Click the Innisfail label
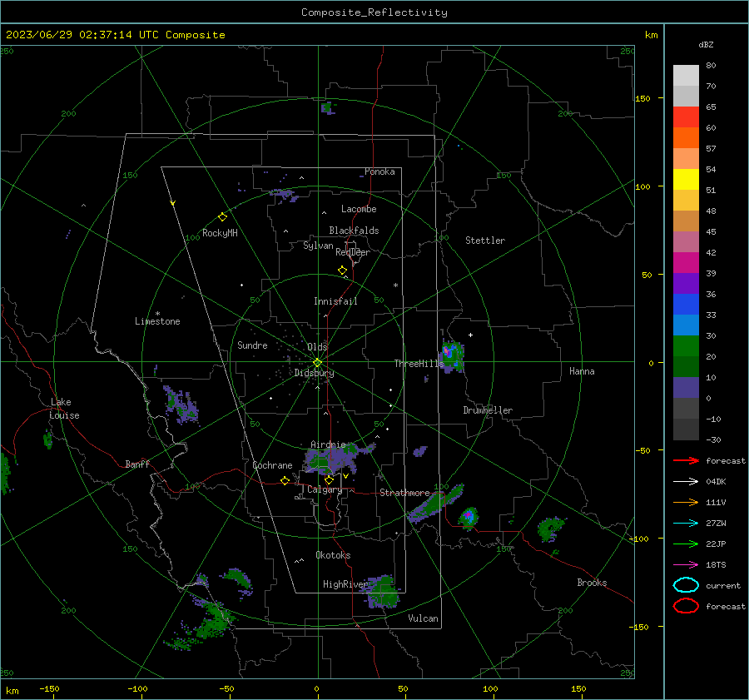Image resolution: width=749 pixels, height=700 pixels. tap(335, 301)
